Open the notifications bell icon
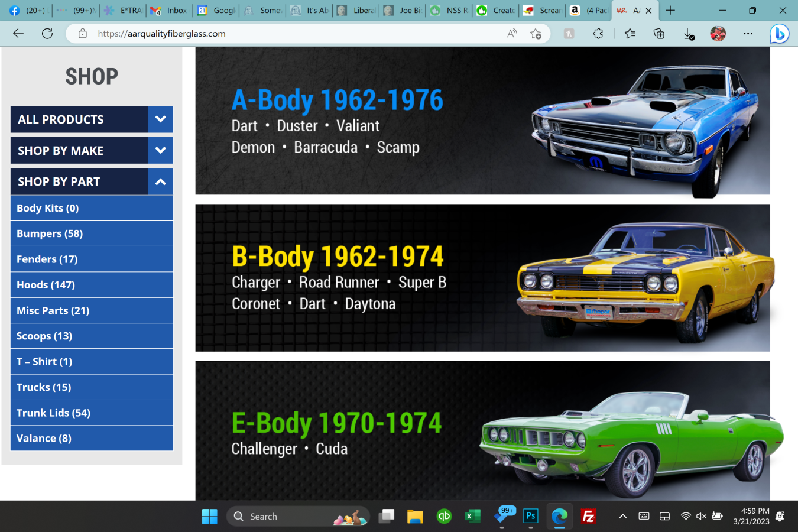Screen dimensions: 798x532 (780, 517)
